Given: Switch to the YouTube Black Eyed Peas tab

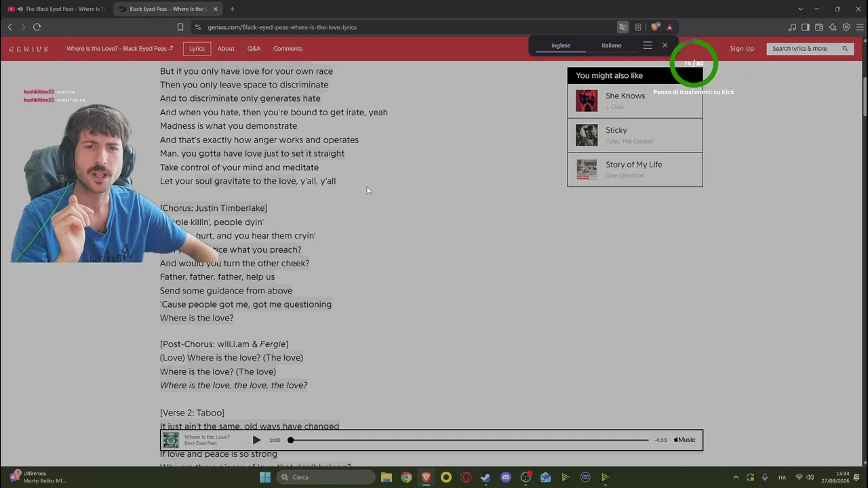Looking at the screenshot, I should coord(56,9).
